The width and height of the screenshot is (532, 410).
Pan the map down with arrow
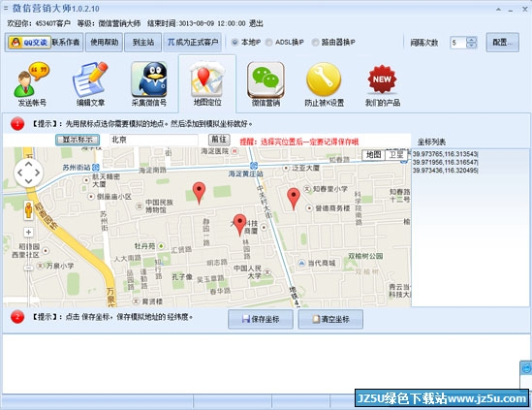point(28,181)
